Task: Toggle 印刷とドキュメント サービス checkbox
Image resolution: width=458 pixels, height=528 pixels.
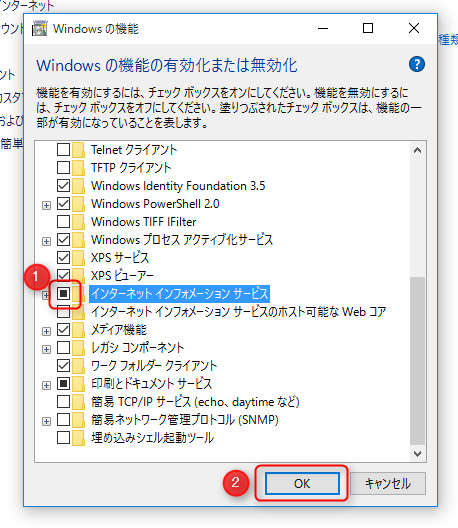Action: tap(63, 384)
